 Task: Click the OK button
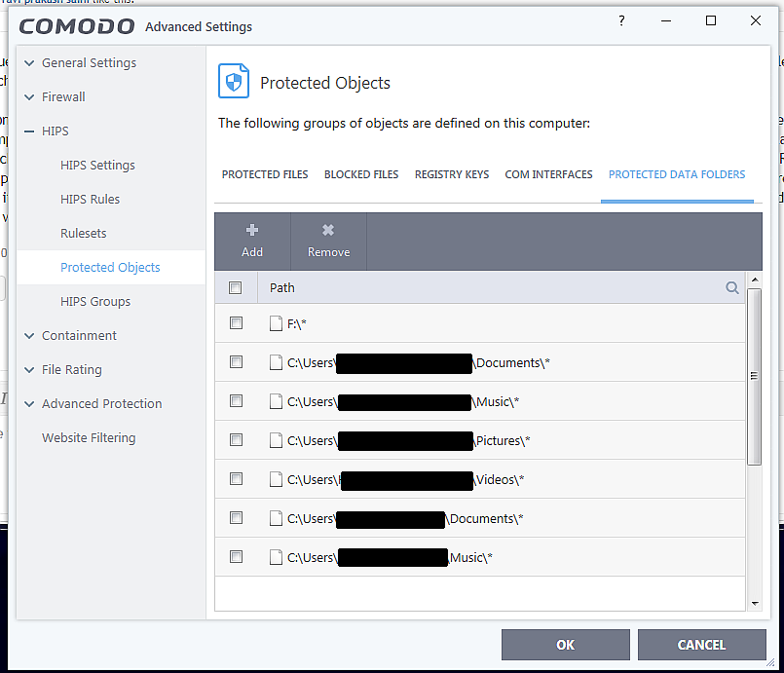tap(566, 645)
